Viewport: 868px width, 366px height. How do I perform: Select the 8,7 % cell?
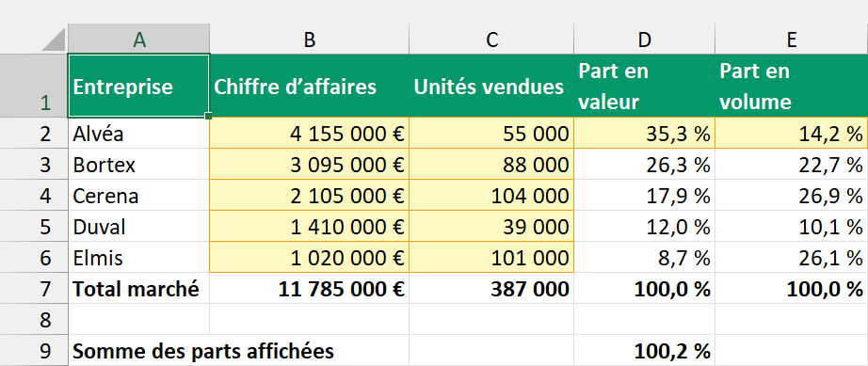pos(644,257)
